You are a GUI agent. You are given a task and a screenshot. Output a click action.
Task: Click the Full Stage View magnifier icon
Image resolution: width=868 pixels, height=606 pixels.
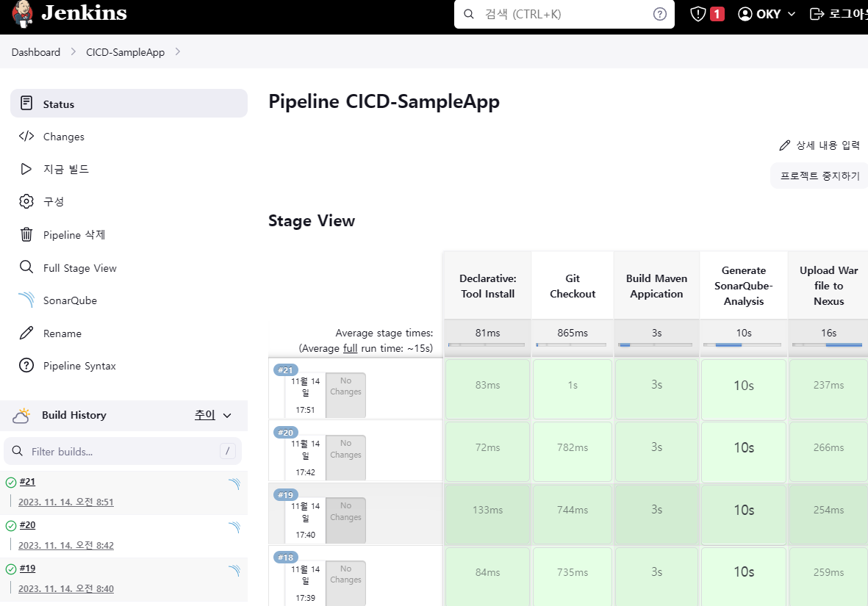26,267
